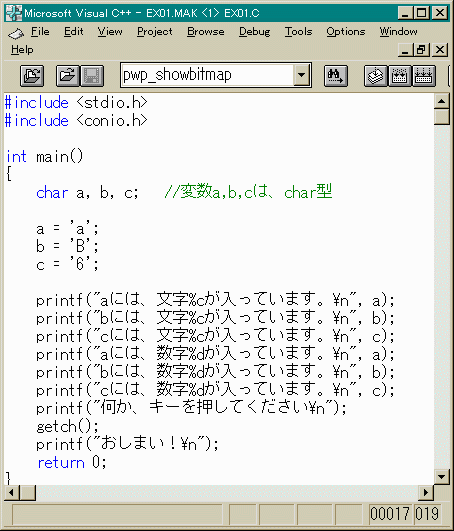Open the Help menu
Image resolution: width=454 pixels, height=531 pixels.
22,50
